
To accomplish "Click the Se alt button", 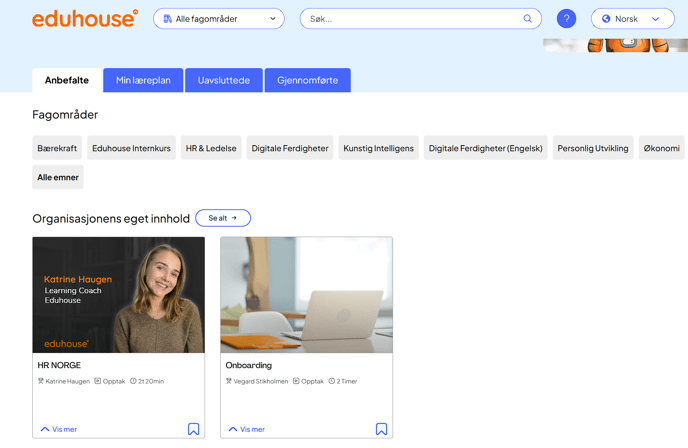I will [223, 218].
